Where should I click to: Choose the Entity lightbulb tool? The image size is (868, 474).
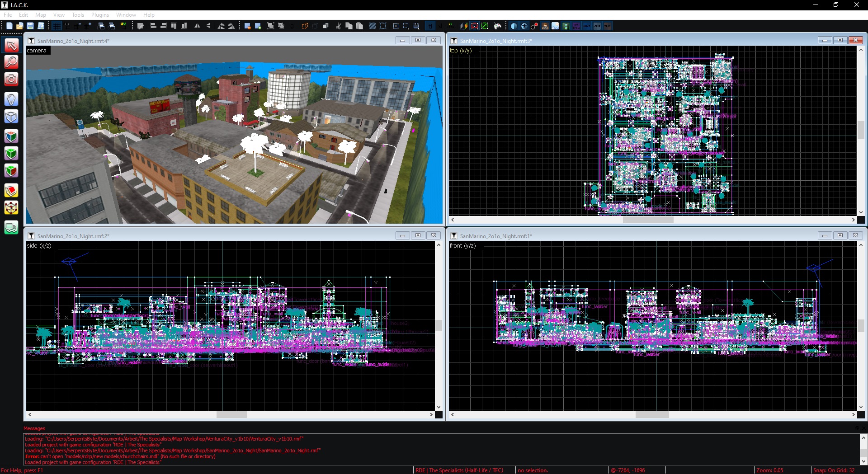pos(11,99)
